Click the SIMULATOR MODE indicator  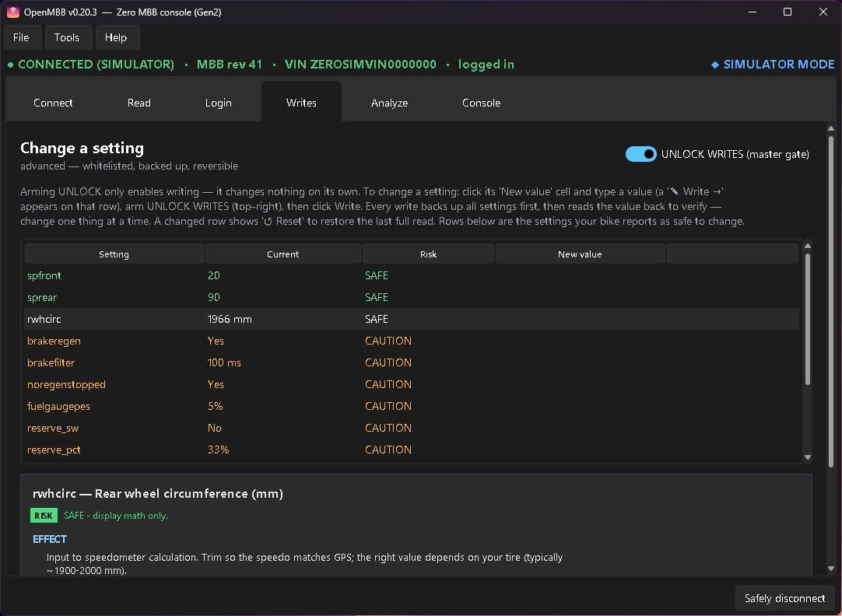pyautogui.click(x=773, y=65)
